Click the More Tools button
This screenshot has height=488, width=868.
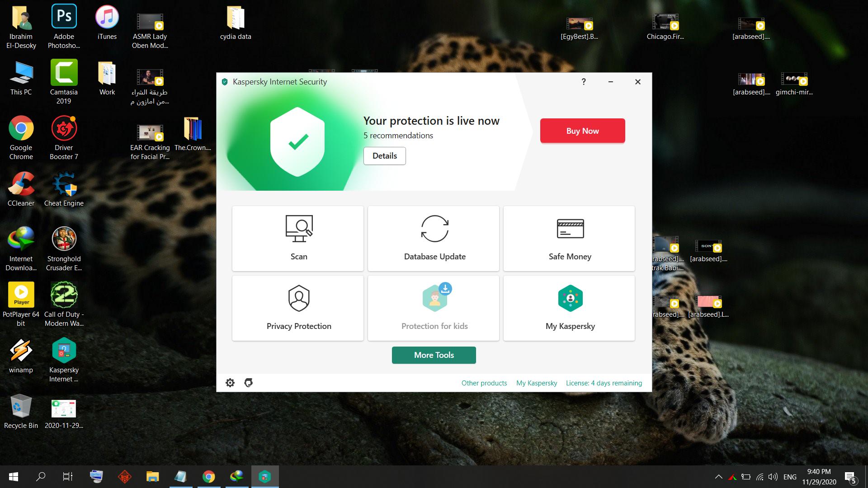434,355
